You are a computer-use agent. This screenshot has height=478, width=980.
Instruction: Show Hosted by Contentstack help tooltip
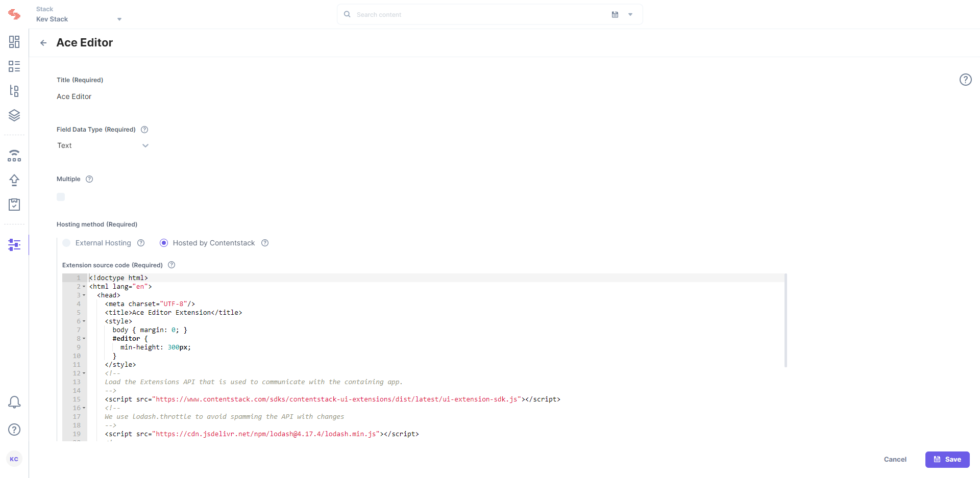(265, 243)
